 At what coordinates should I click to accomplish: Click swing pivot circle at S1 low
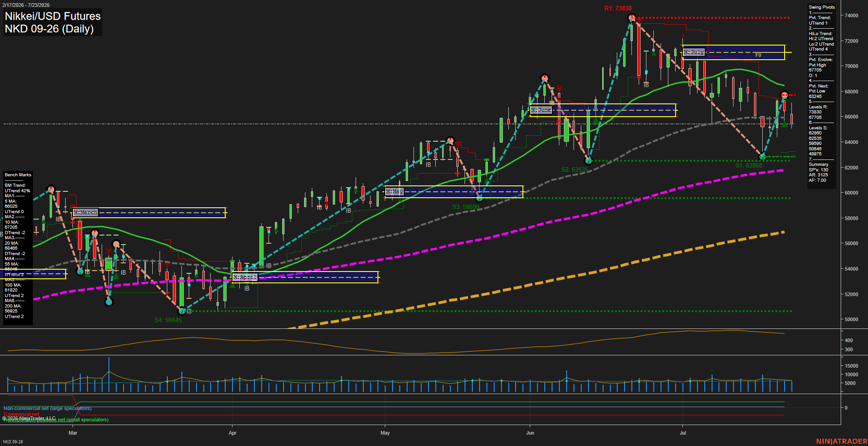[762, 157]
